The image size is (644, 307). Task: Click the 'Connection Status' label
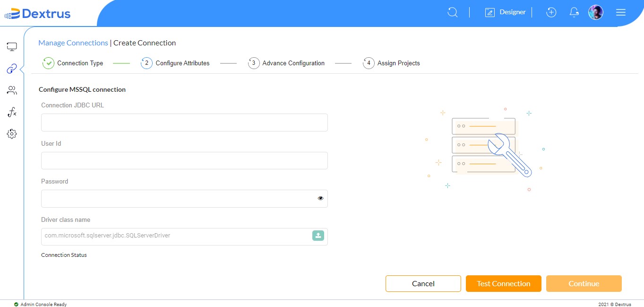(64, 255)
